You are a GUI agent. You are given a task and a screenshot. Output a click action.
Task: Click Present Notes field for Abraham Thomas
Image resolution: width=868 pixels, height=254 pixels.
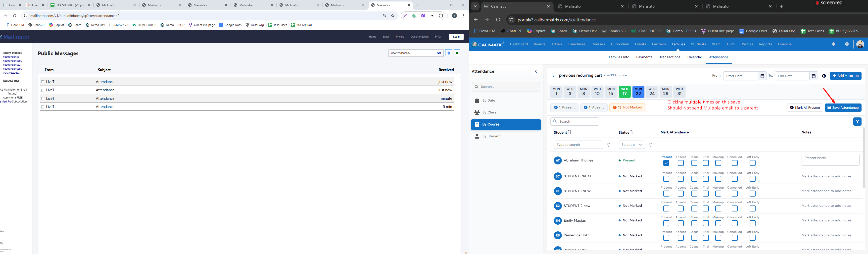[x=830, y=160]
